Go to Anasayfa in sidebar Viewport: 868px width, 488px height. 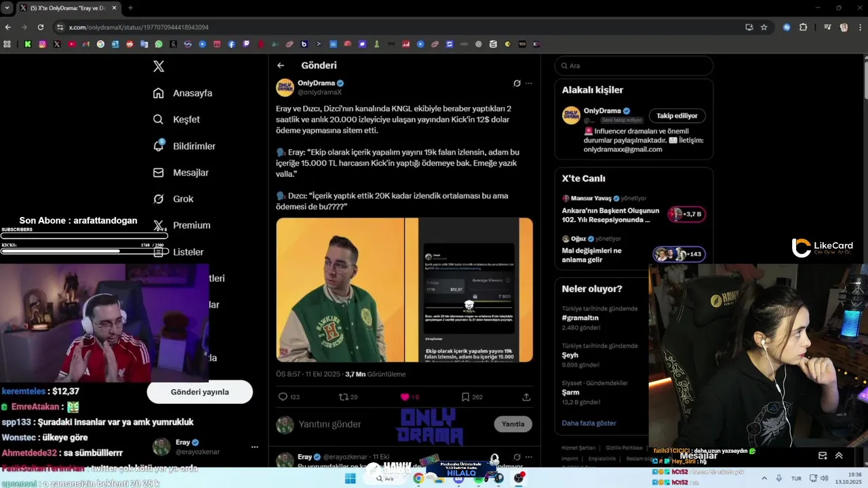click(x=183, y=93)
